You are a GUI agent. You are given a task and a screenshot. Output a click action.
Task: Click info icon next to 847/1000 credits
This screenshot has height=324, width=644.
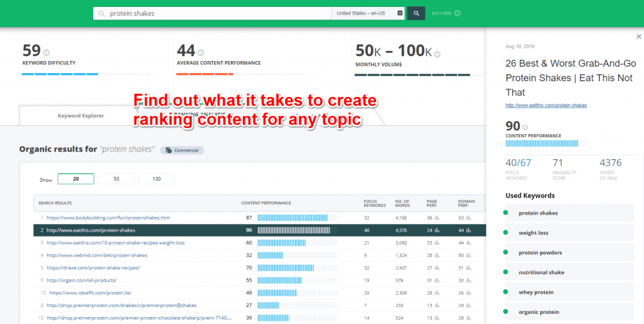click(457, 13)
